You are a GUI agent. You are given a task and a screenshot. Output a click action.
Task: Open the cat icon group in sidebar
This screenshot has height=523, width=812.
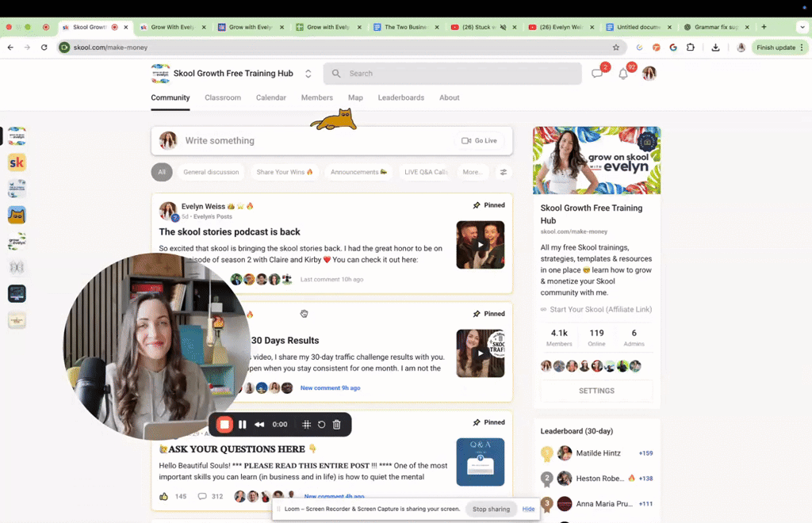click(17, 216)
